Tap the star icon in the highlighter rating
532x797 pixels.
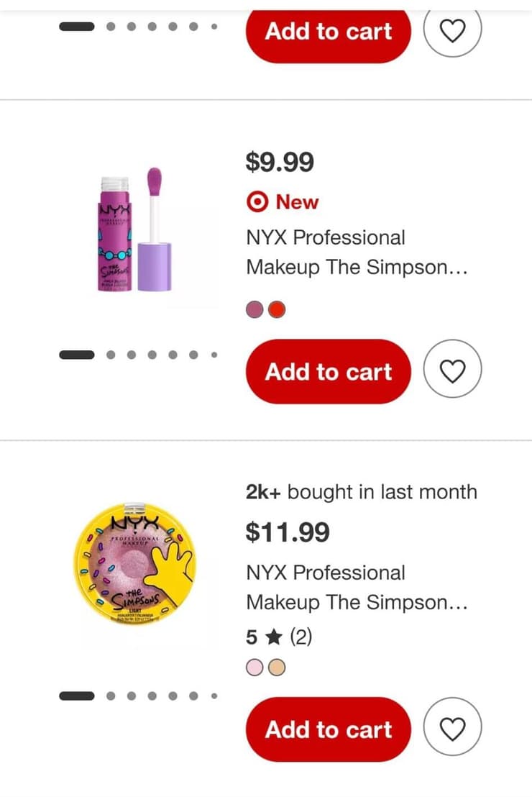273,637
